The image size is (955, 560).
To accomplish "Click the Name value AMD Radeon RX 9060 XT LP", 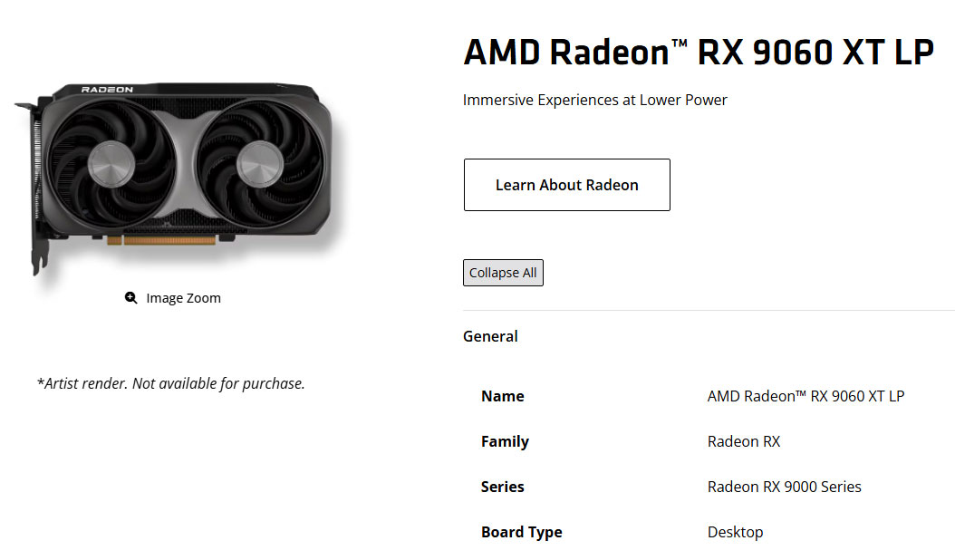I will (805, 396).
